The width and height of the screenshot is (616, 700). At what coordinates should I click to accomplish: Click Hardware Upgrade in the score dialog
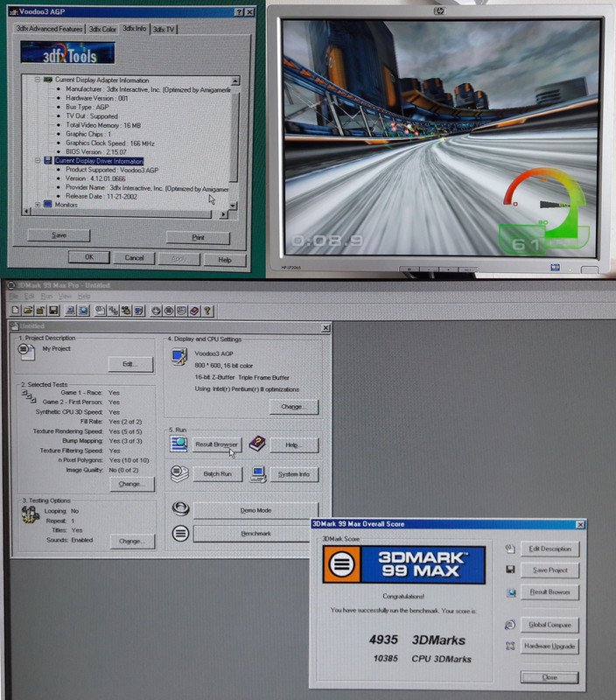(549, 646)
